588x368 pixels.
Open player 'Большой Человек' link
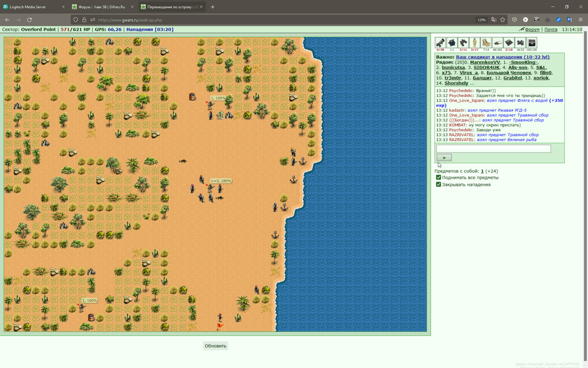point(509,73)
